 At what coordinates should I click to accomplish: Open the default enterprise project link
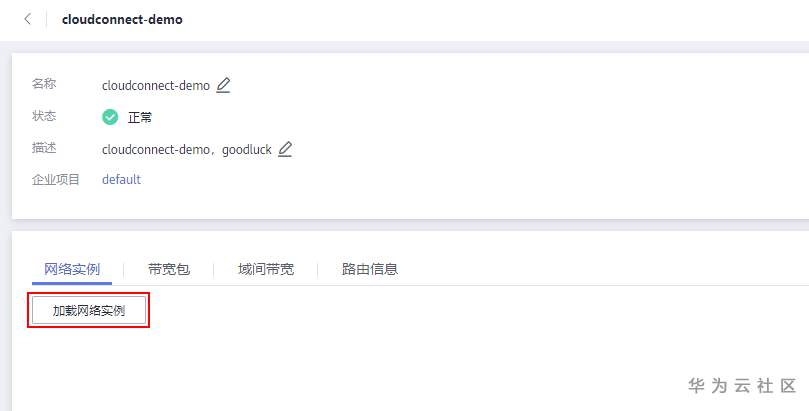[121, 179]
